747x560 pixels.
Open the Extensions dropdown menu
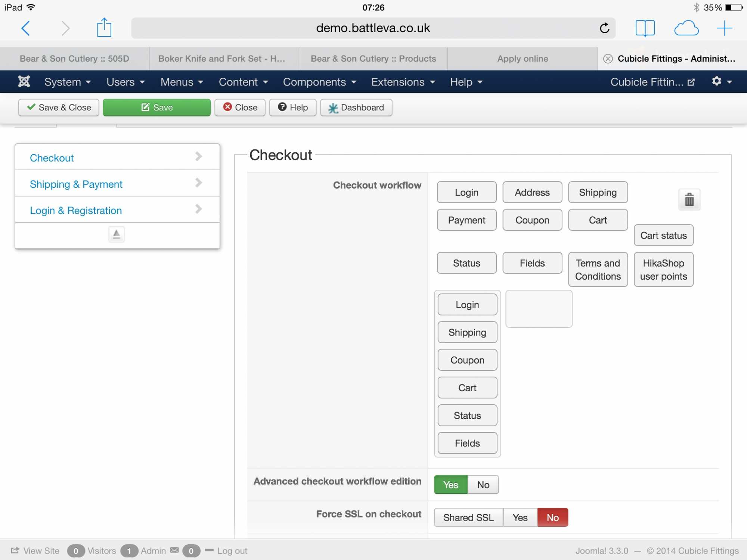pyautogui.click(x=403, y=82)
